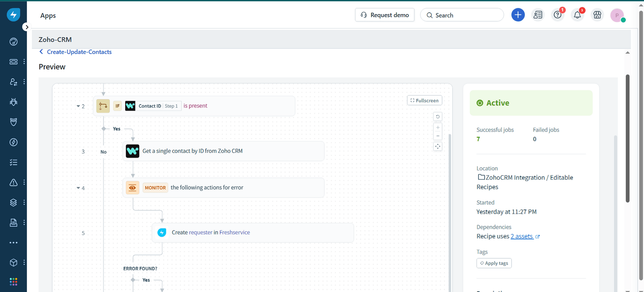Click the Active status banner
This screenshot has width=644, height=292.
(x=531, y=103)
